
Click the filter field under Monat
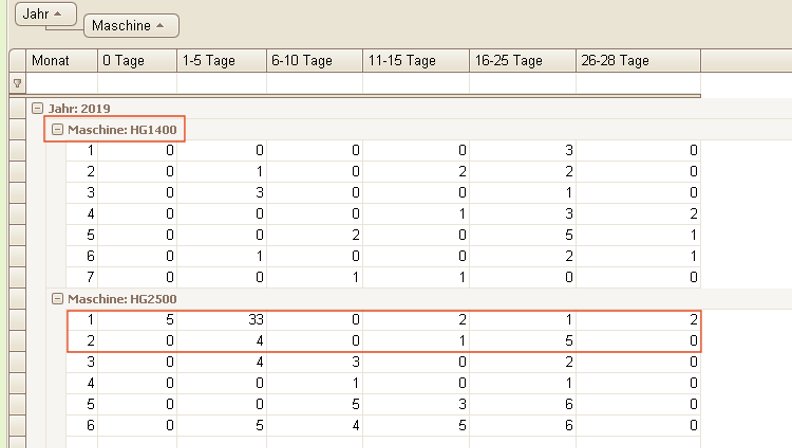pyautogui.click(x=62, y=83)
